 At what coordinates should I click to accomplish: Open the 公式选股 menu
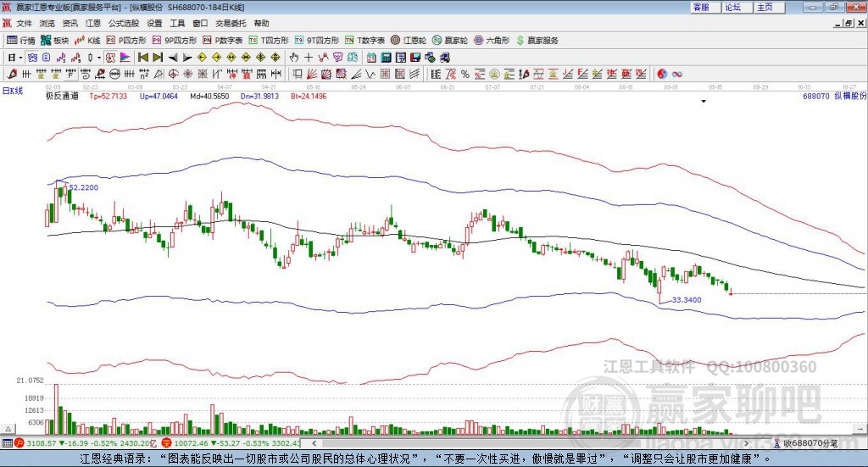point(123,24)
